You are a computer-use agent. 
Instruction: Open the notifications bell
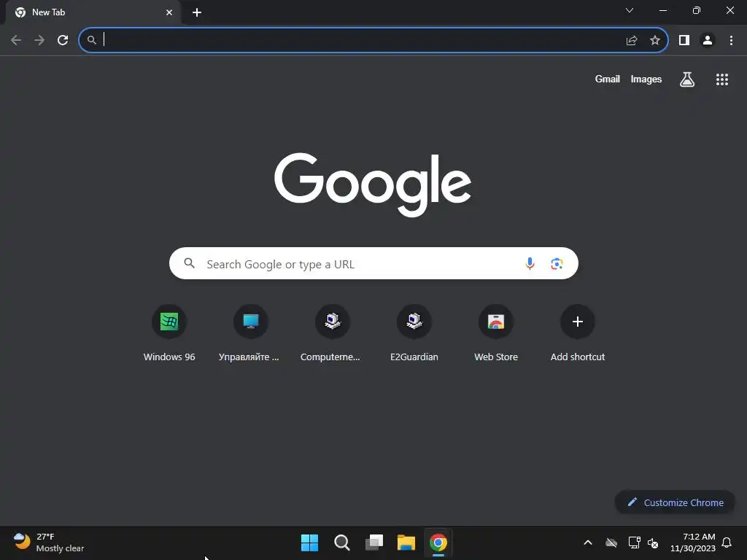pyautogui.click(x=727, y=542)
